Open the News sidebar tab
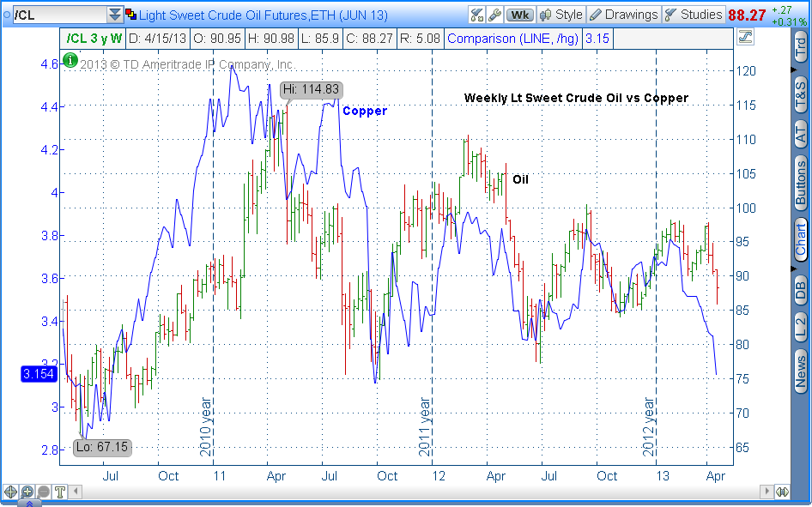 (x=801, y=372)
